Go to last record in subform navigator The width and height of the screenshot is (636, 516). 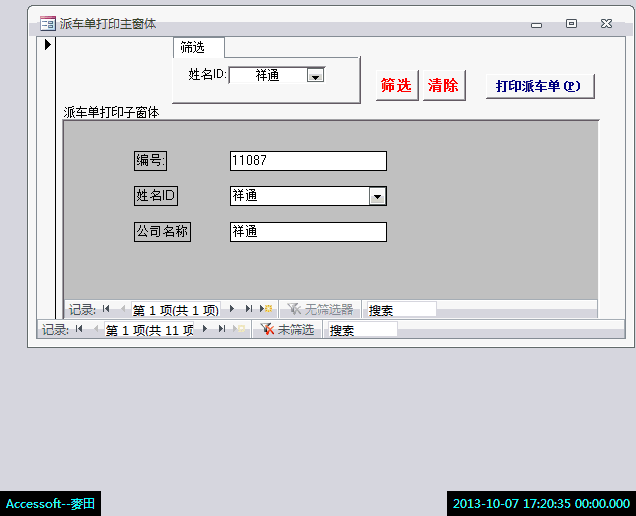point(249,309)
